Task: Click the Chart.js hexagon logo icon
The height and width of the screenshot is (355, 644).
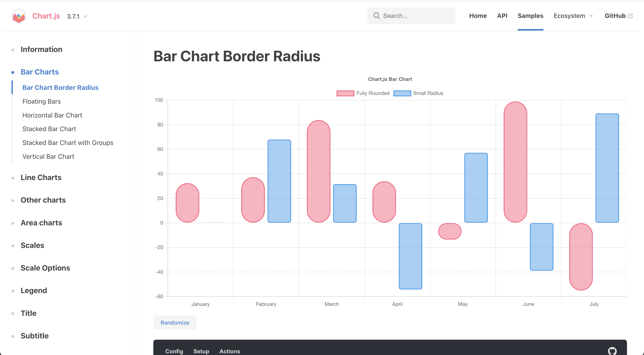Action: coord(19,16)
